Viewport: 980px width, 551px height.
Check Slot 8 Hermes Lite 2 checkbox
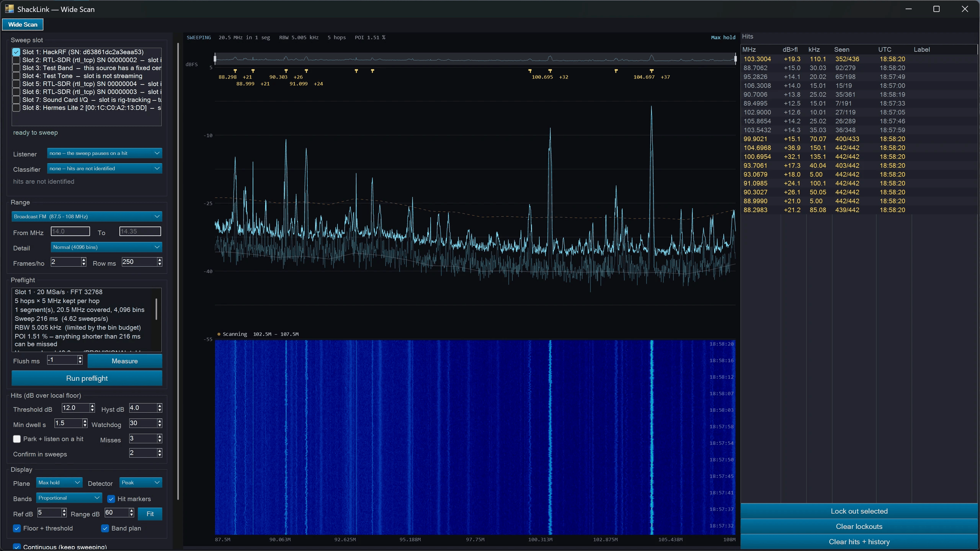16,108
